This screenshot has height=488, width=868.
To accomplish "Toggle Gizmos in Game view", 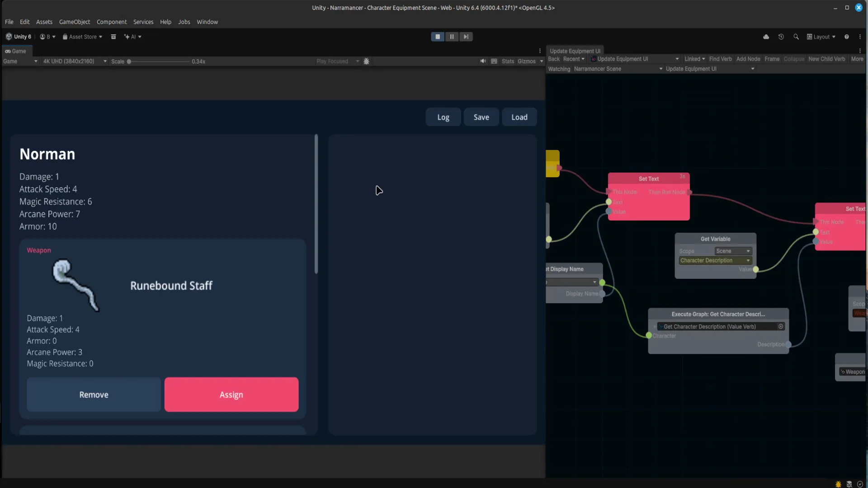I will 526,61.
